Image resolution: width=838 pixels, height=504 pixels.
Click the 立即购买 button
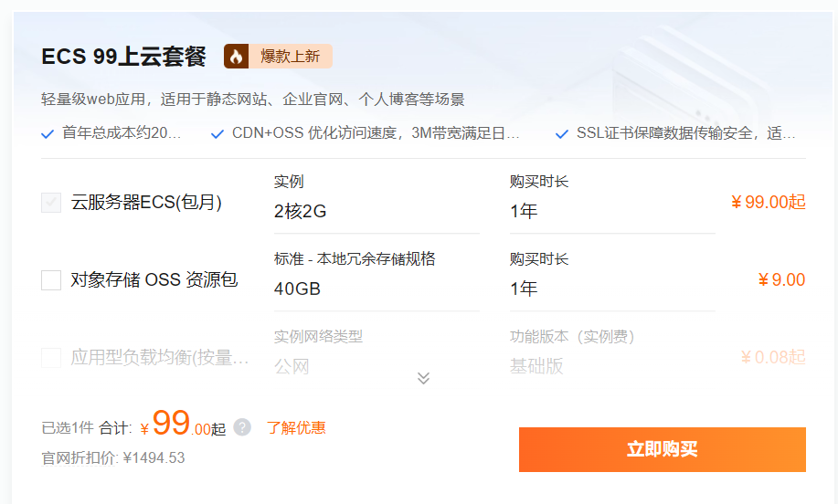click(662, 449)
